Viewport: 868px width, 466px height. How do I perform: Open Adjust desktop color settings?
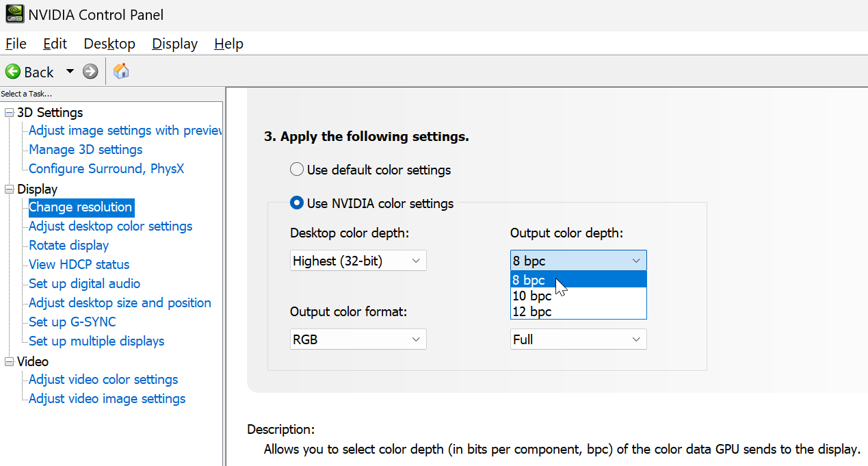tap(111, 226)
